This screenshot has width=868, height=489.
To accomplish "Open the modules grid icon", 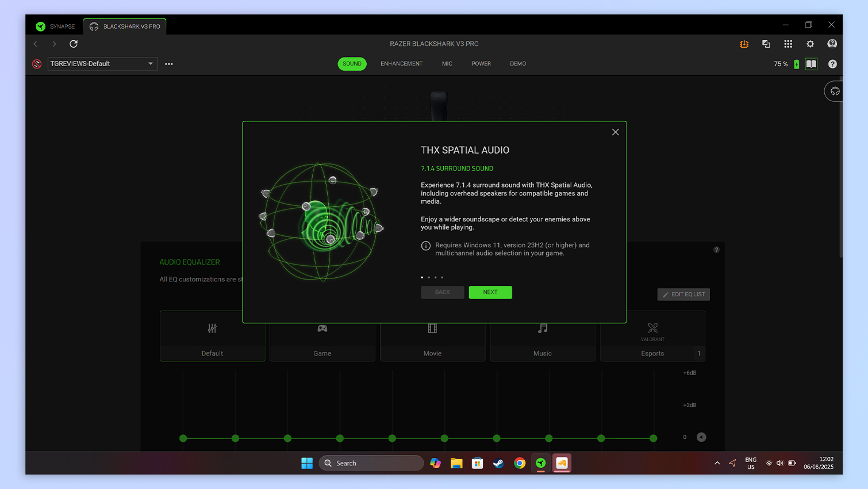I will (x=788, y=44).
